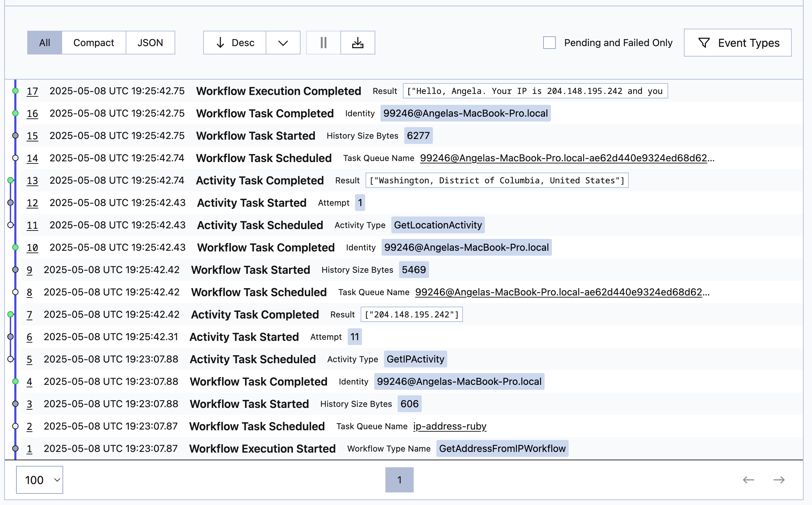The image size is (812, 505).
Task: Expand the GetIPActivity scheduled event row
Action: [x=252, y=359]
